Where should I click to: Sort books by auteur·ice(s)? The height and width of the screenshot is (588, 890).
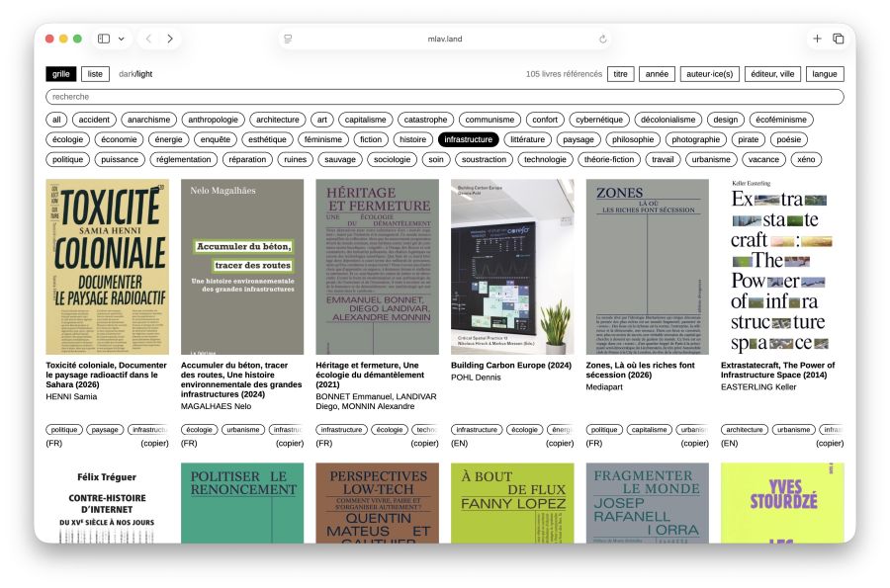coord(709,74)
